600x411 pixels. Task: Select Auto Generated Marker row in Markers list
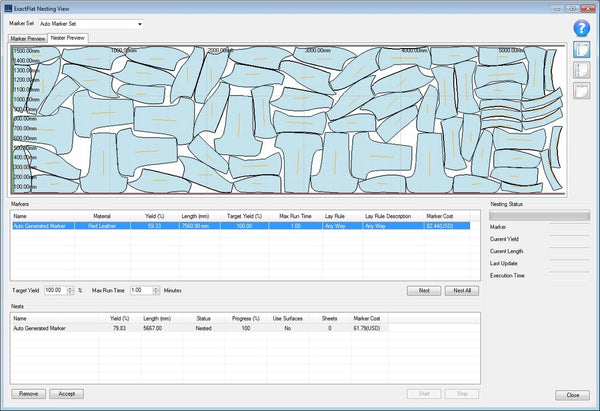(x=40, y=226)
